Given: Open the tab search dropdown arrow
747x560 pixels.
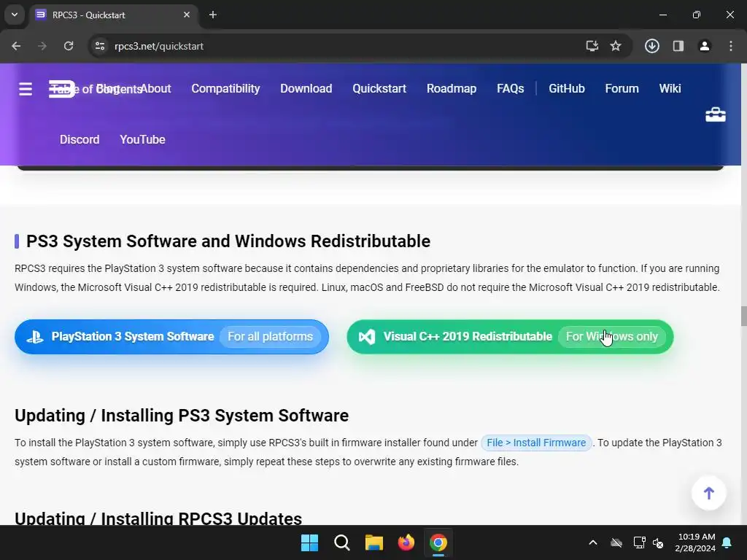Looking at the screenshot, I should pyautogui.click(x=15, y=15).
